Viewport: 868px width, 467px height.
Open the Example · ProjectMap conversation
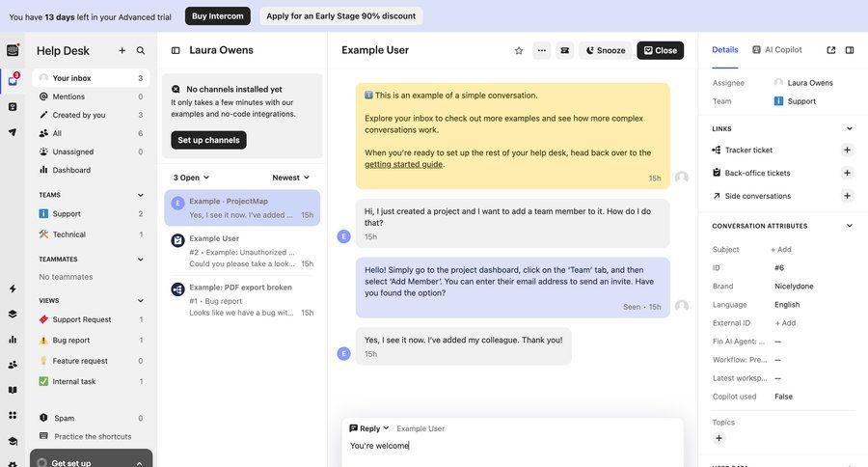[242, 207]
